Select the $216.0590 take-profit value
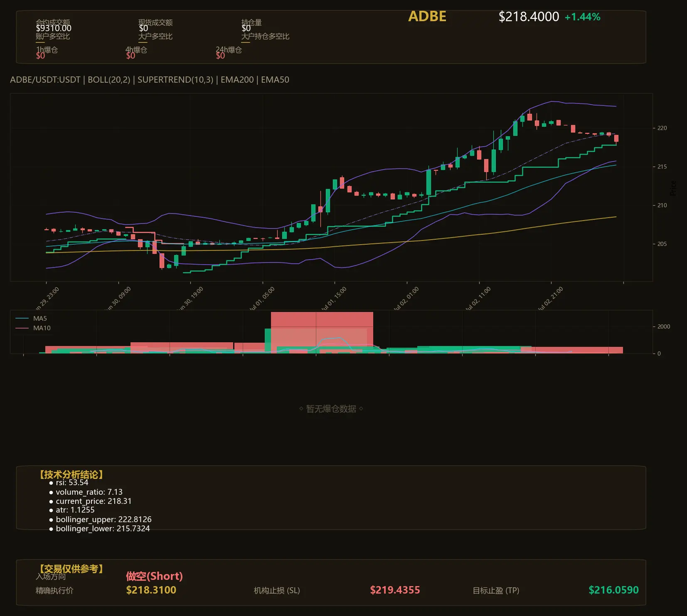 click(613, 590)
